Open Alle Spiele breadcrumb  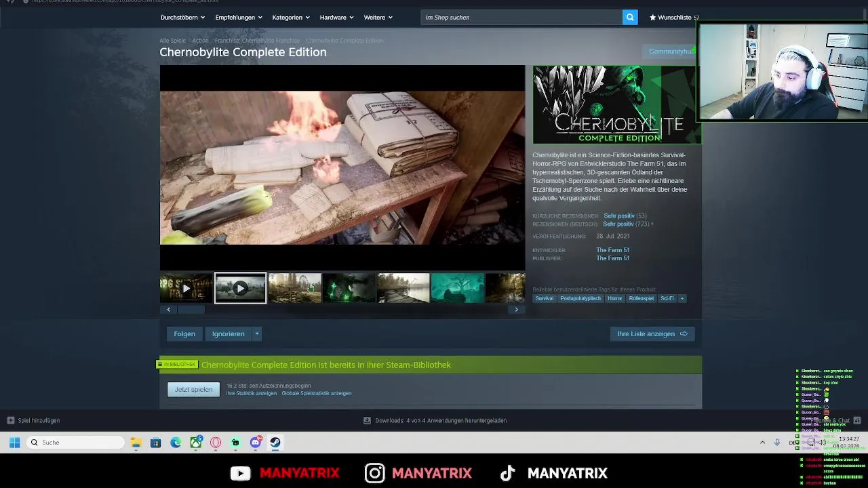point(172,41)
